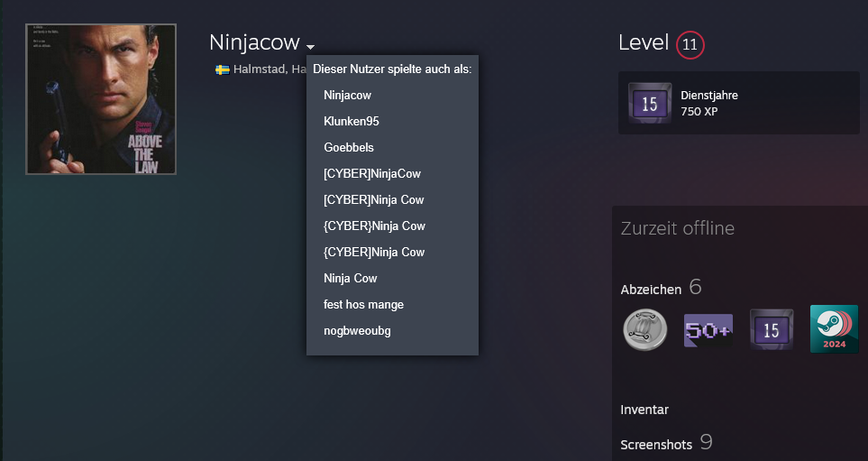Collapse the name history arrow beside Ninjacow
Screen dimensions: 868x461
(x=310, y=46)
